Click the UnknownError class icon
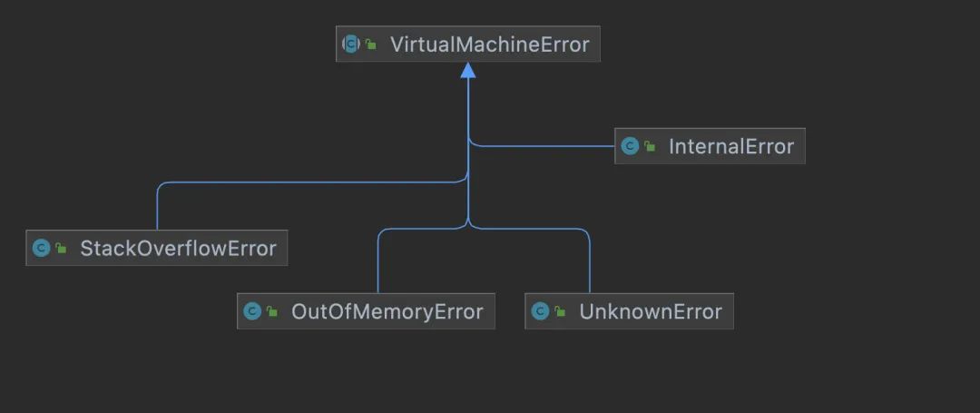 pyautogui.click(x=540, y=312)
